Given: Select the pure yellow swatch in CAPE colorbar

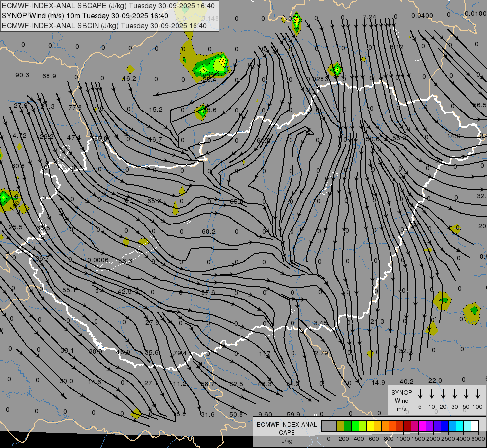Looking at the screenshot, I should 370,426.
